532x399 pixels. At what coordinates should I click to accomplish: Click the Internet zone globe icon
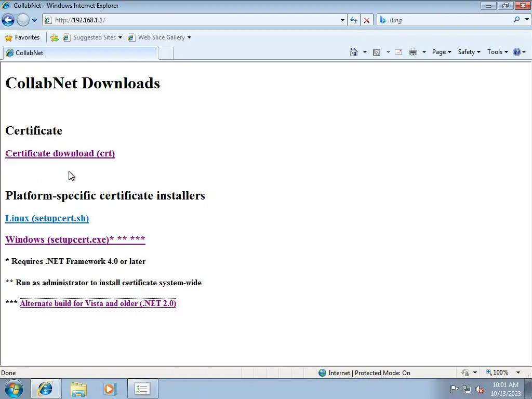pyautogui.click(x=322, y=373)
